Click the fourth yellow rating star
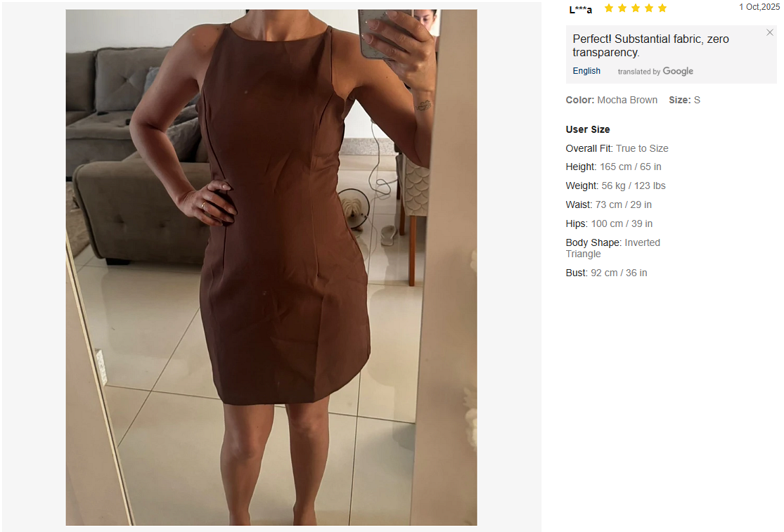This screenshot has width=784, height=532. [x=649, y=8]
